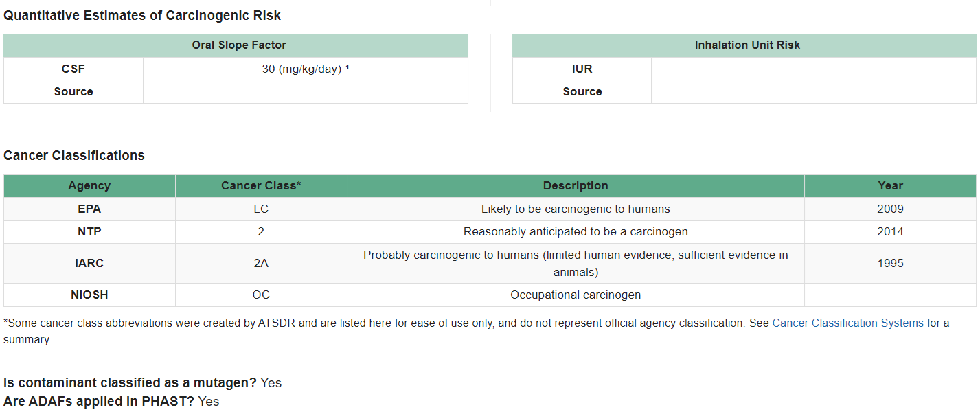Click the LC cancer class cell
980x414 pixels.
261,209
